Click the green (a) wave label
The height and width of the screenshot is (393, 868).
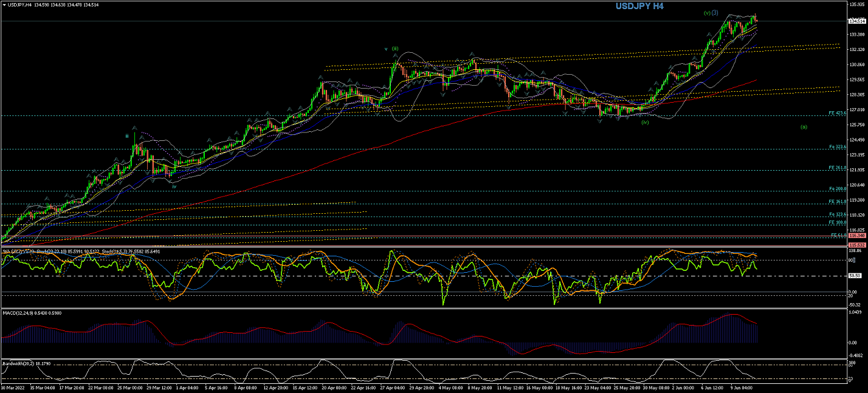[804, 127]
